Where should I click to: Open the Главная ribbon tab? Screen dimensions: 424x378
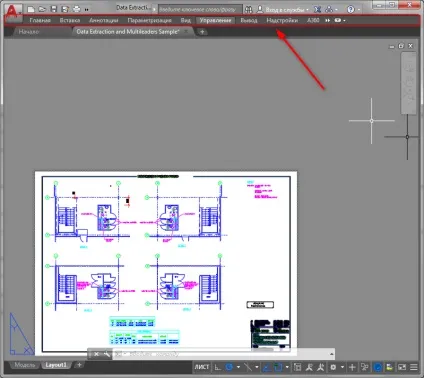(40, 20)
